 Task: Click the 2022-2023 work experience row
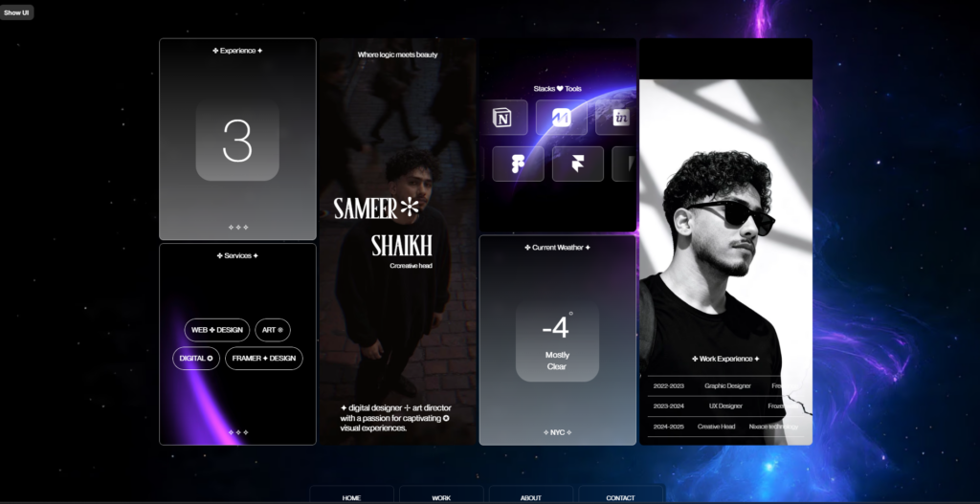point(725,386)
